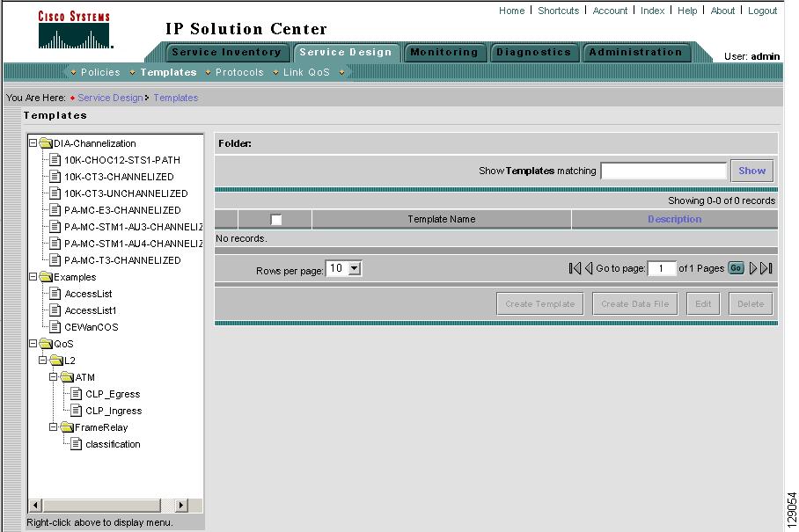The image size is (799, 532).
Task: Click the DIA-Channelization folder icon
Action: 47,143
